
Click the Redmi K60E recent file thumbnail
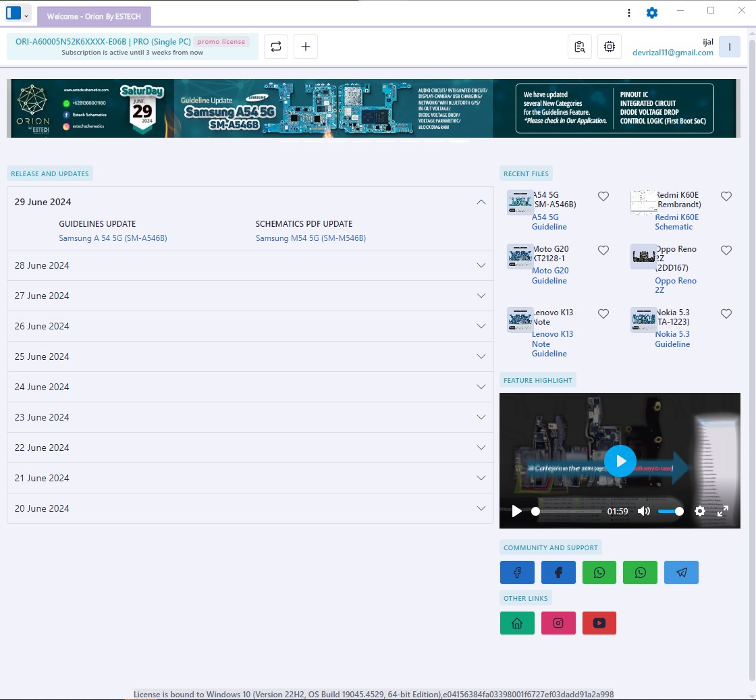coord(644,202)
